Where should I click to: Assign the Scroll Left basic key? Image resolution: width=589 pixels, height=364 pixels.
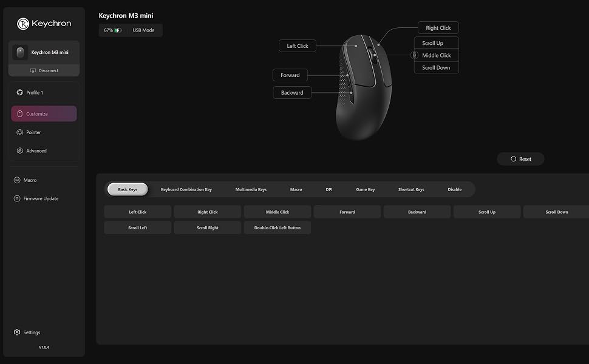137,227
